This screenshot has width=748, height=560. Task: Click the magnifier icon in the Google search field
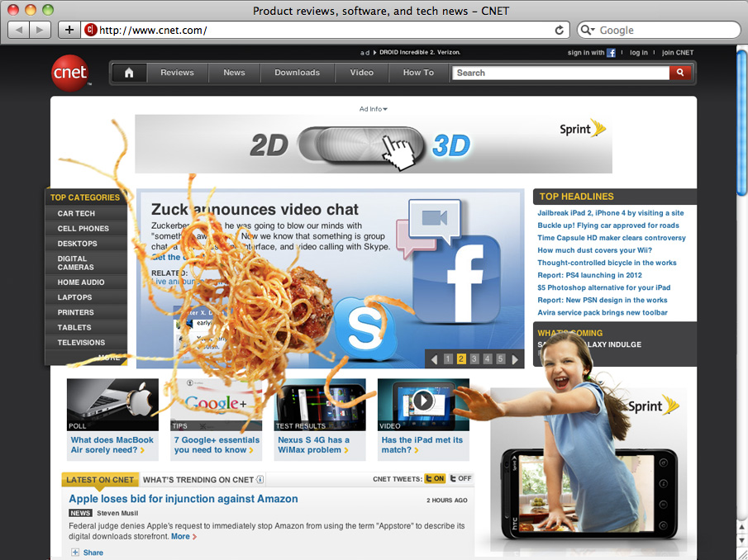click(x=587, y=30)
